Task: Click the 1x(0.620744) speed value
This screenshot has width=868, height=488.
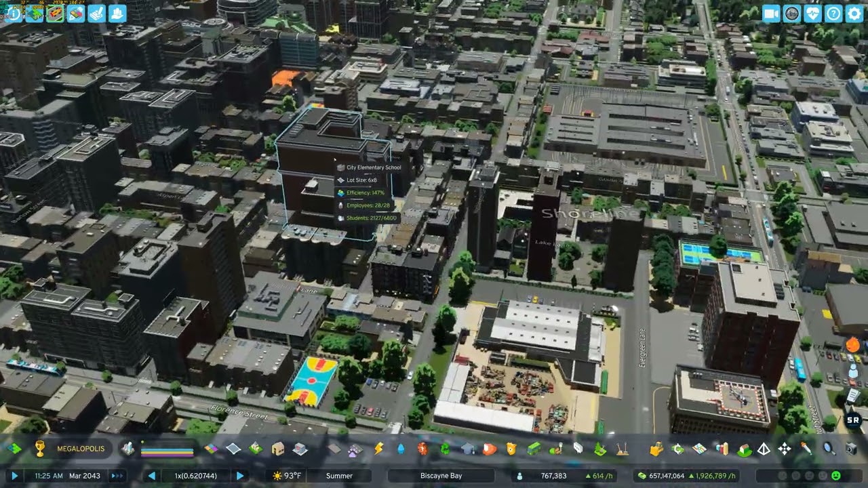Action: pos(196,476)
